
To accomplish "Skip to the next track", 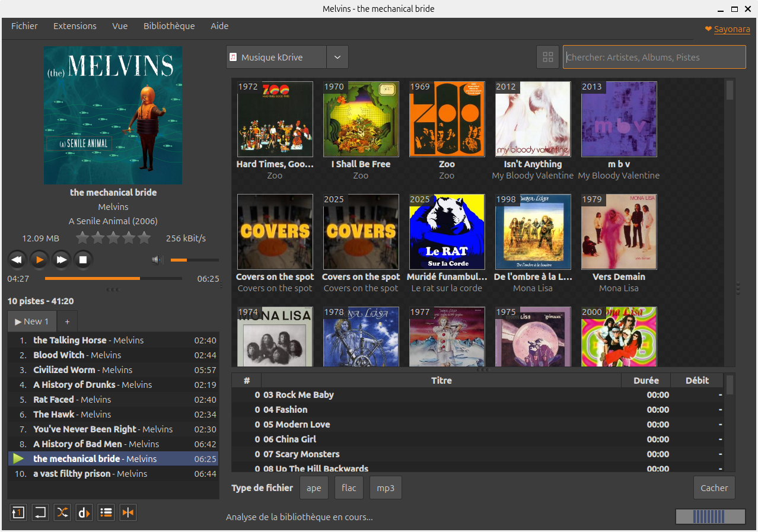I will 61,260.
